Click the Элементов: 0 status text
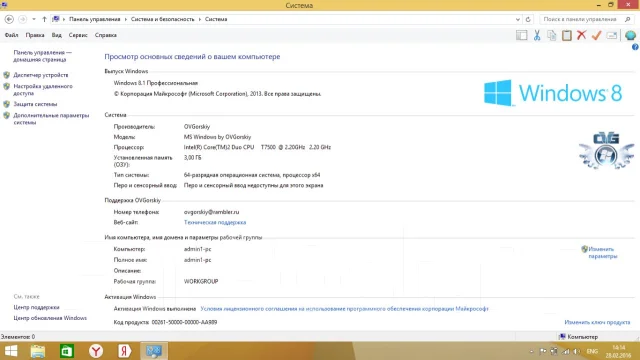 click(18, 337)
